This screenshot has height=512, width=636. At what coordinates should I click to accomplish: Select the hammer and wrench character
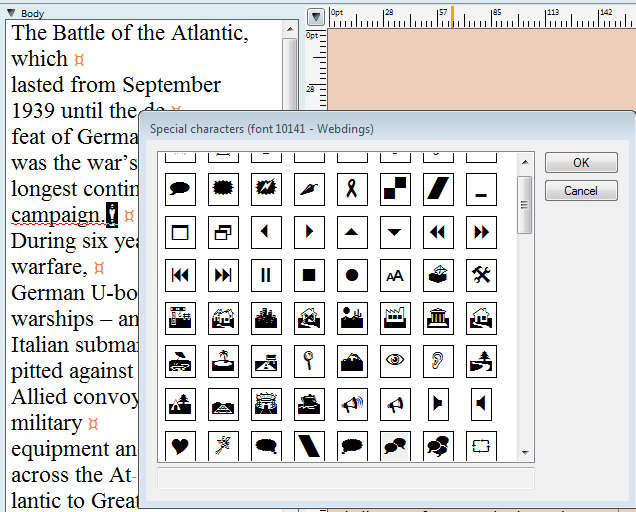pos(481,275)
